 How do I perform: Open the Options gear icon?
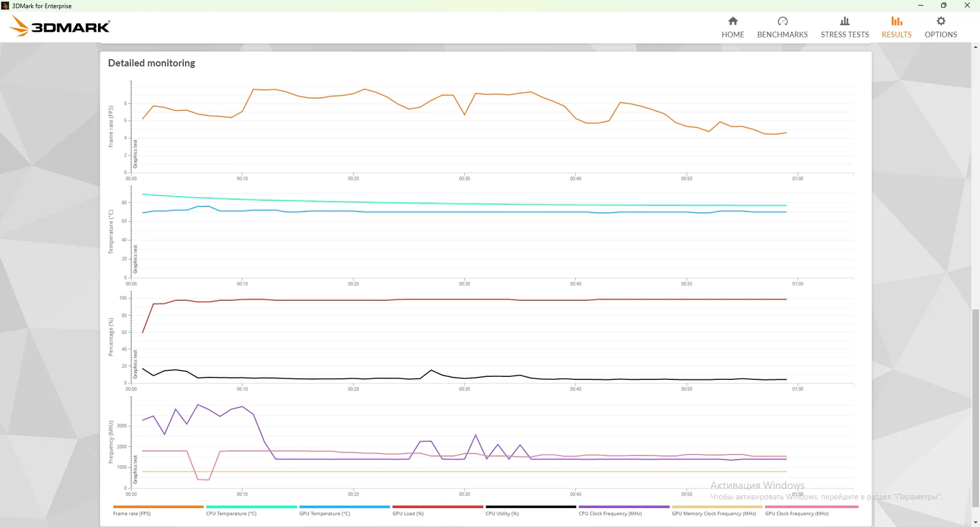point(941,21)
